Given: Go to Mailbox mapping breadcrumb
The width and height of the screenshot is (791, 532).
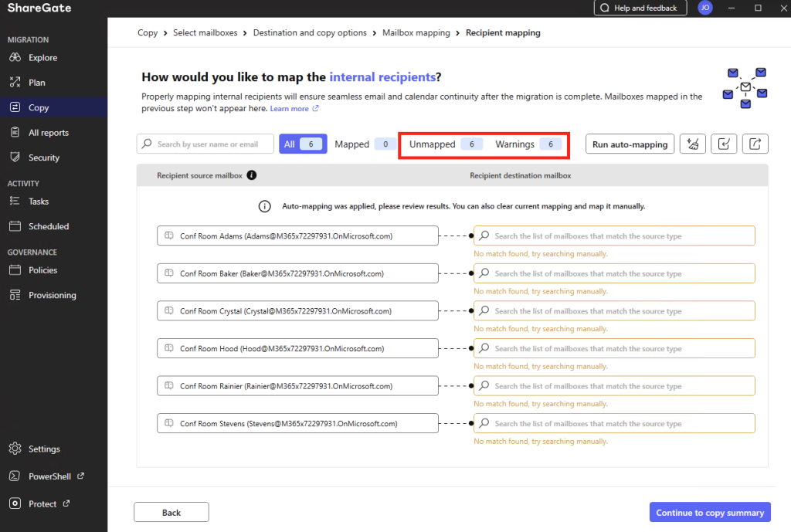Looking at the screenshot, I should 416,32.
